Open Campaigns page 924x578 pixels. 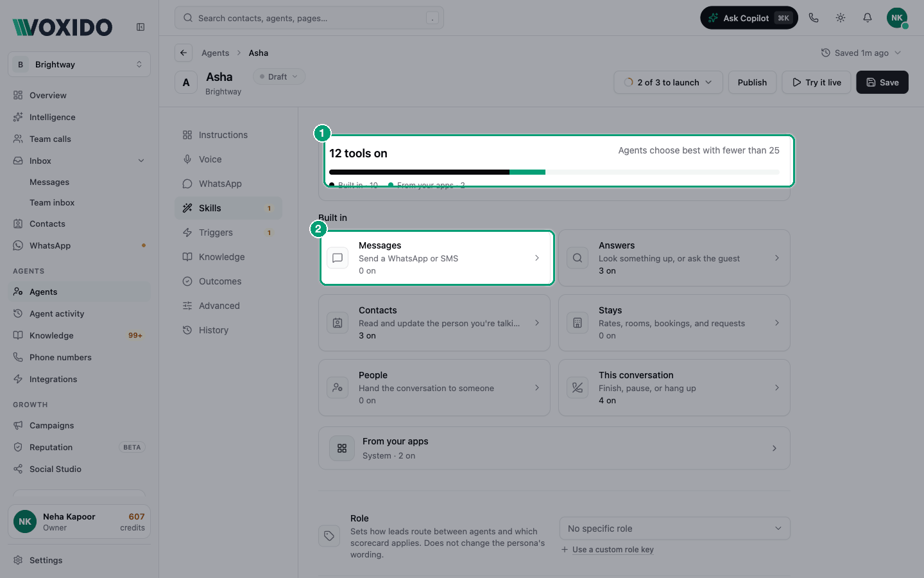pyautogui.click(x=79, y=425)
